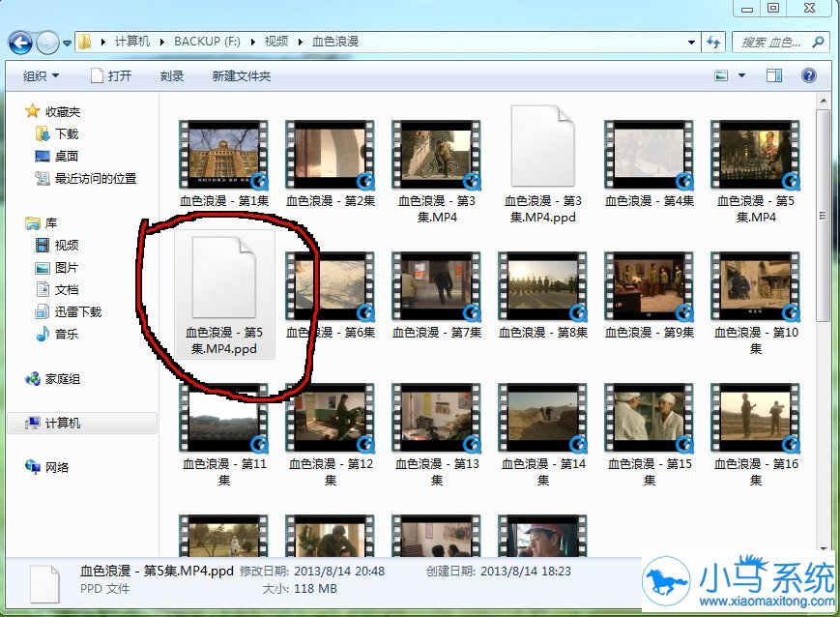The height and width of the screenshot is (617, 840).
Task: Open help with the question mark icon
Action: click(x=809, y=75)
